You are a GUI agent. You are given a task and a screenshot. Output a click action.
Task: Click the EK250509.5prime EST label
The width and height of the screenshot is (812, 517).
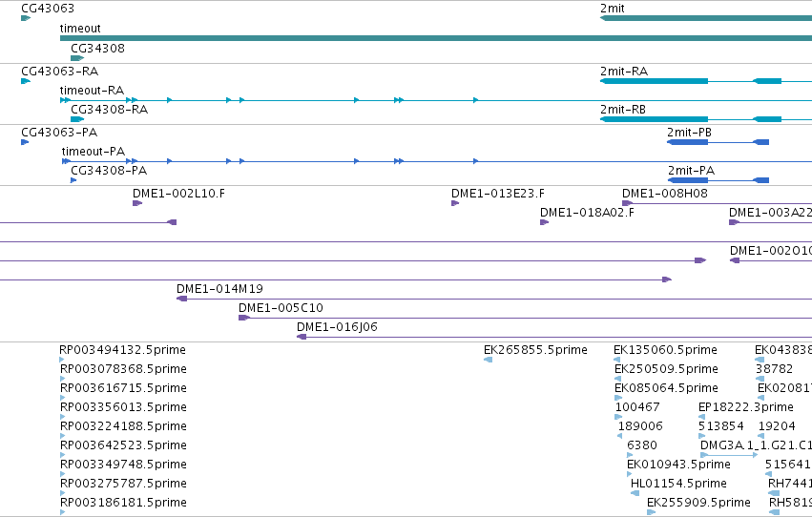coord(666,369)
